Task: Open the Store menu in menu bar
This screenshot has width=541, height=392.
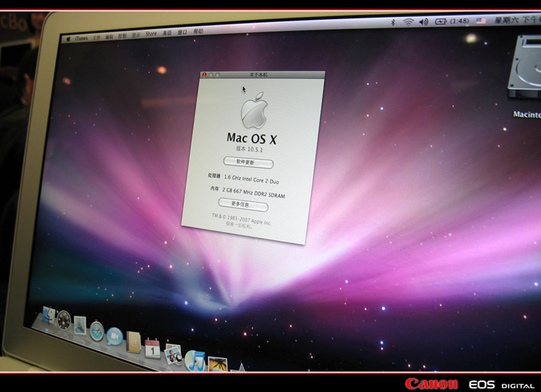Action: pos(151,33)
